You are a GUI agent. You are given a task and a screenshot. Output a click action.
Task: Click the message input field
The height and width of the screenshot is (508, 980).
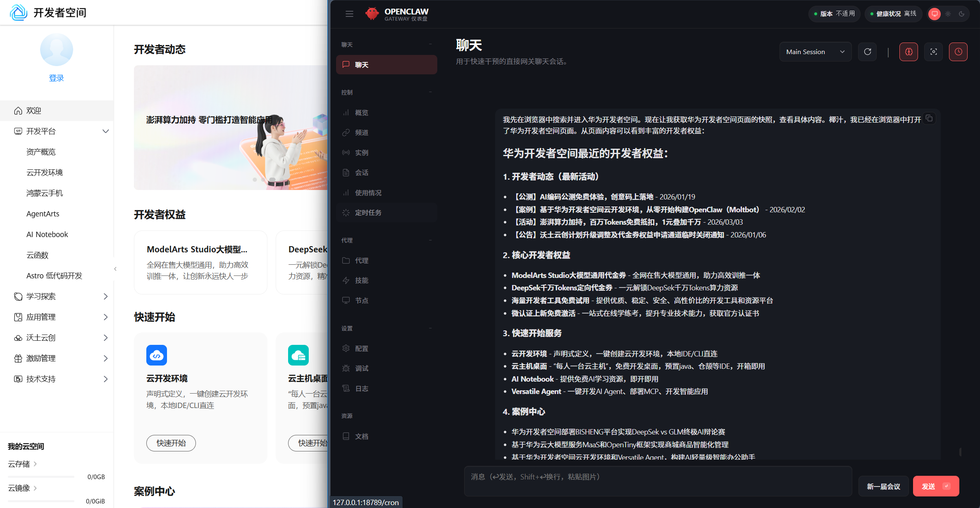pyautogui.click(x=657, y=481)
